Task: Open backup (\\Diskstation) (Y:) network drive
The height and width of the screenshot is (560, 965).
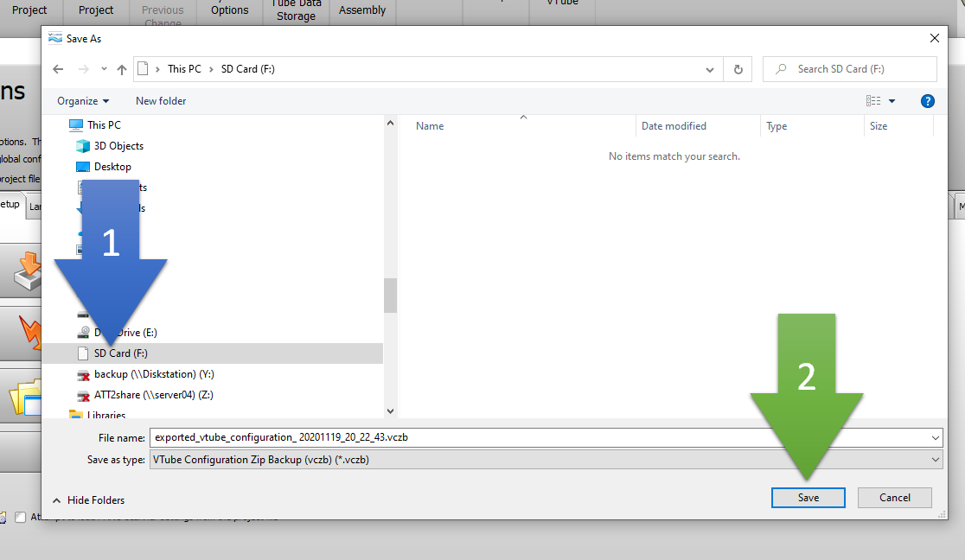Action: [x=154, y=374]
